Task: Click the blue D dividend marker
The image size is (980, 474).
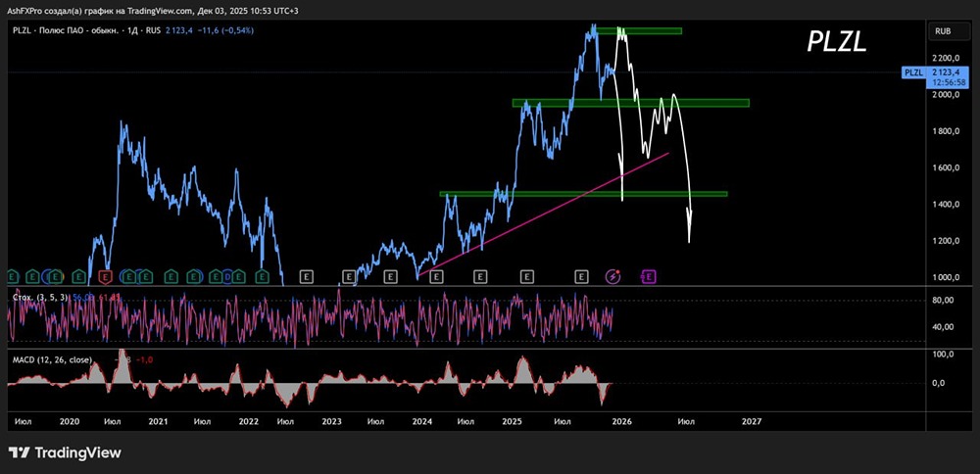Action: 228,276
